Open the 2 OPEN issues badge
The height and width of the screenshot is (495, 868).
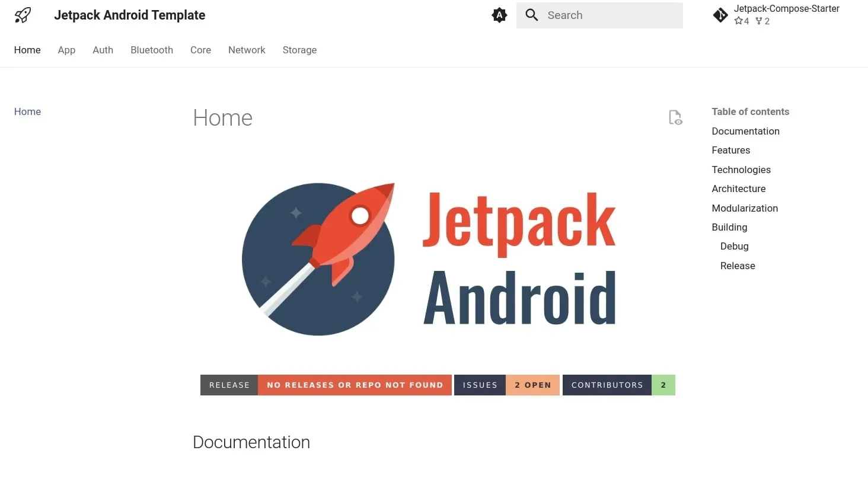coord(532,385)
